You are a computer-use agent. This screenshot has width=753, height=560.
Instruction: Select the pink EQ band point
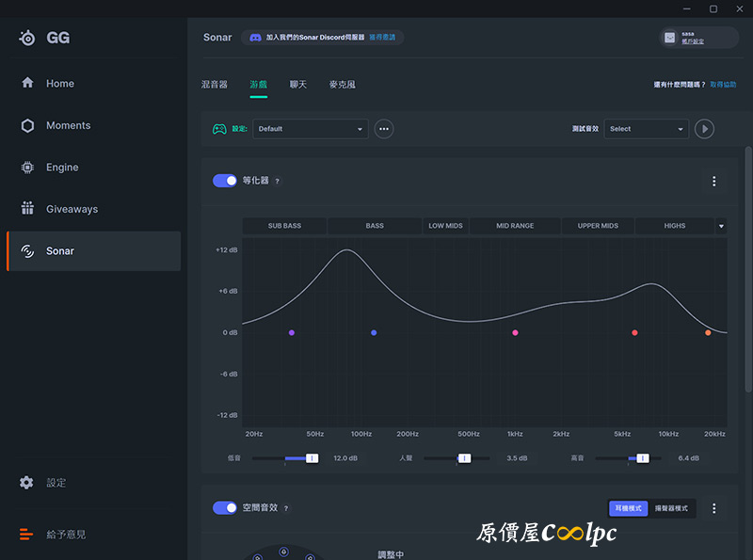point(515,332)
